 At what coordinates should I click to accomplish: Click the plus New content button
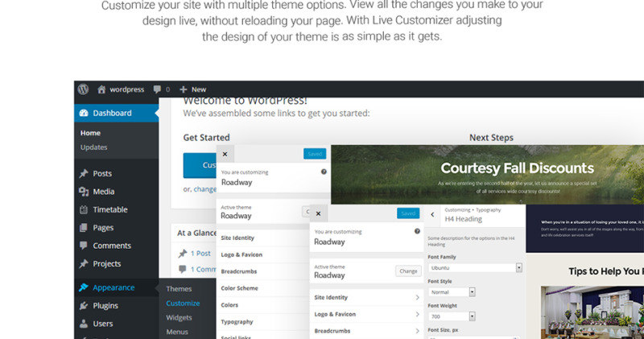[193, 89]
